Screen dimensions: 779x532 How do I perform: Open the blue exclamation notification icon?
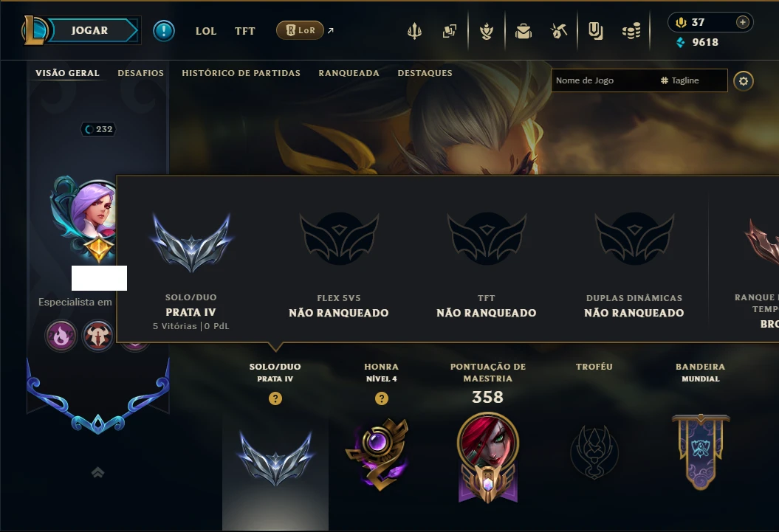[x=163, y=31]
